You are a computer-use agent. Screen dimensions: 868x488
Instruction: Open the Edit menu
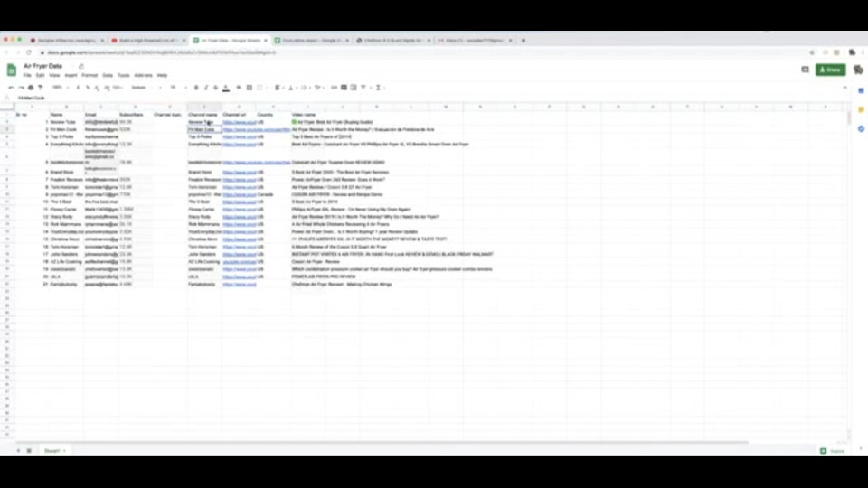click(x=40, y=75)
